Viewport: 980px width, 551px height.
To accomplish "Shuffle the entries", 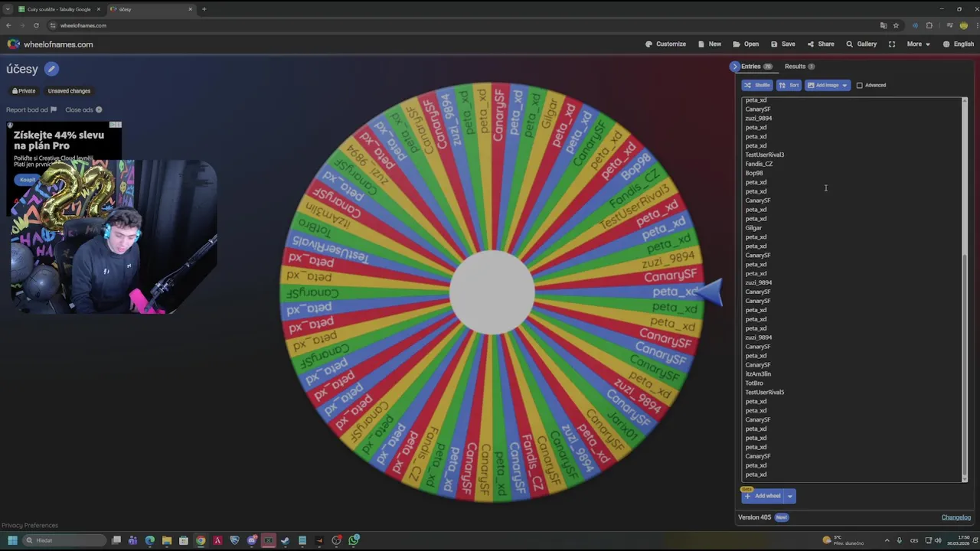I will click(x=757, y=85).
